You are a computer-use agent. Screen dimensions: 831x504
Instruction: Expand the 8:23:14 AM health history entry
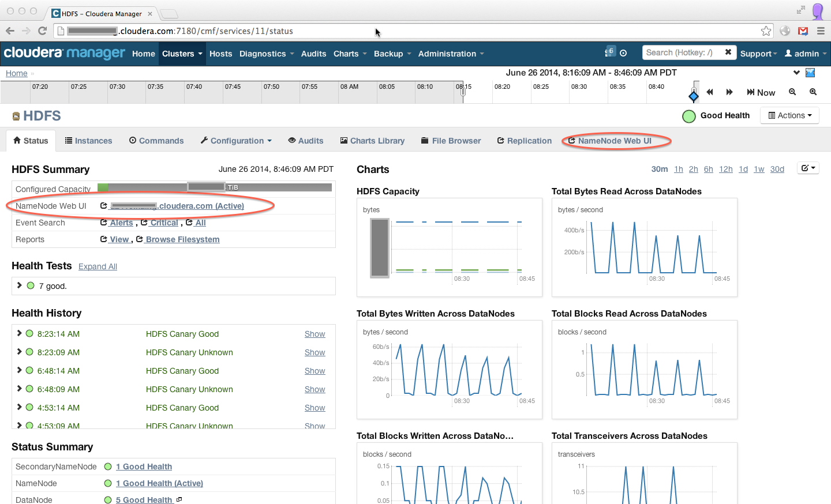click(x=20, y=333)
